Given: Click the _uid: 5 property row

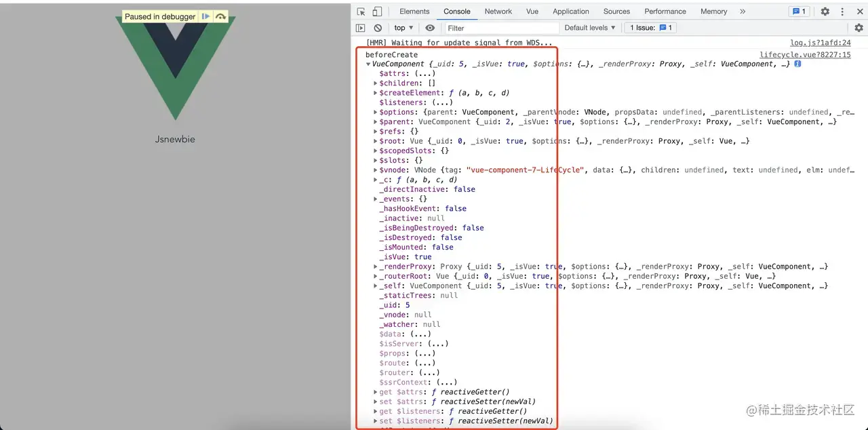Looking at the screenshot, I should click(395, 305).
